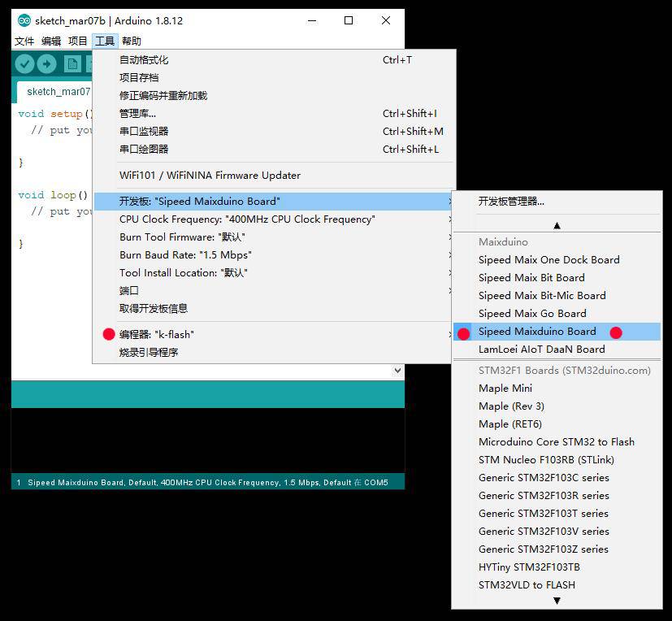Viewport: 672px width, 621px height.
Task: Open the 项目 menu
Action: pos(77,41)
